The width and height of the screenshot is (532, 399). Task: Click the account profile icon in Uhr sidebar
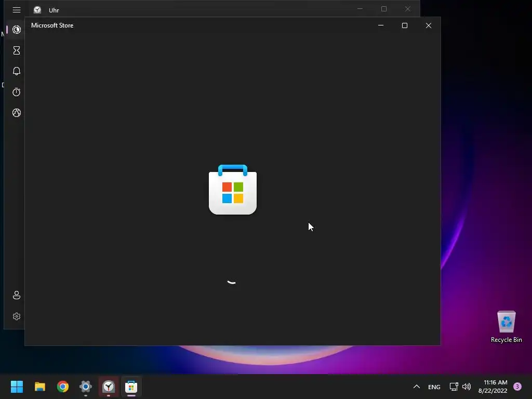(x=17, y=295)
